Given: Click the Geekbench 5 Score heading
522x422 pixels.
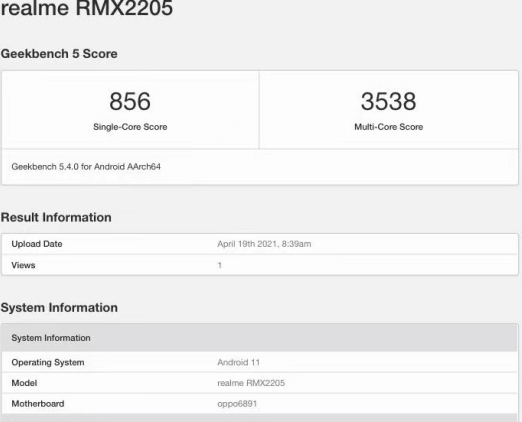Looking at the screenshot, I should tap(59, 54).
